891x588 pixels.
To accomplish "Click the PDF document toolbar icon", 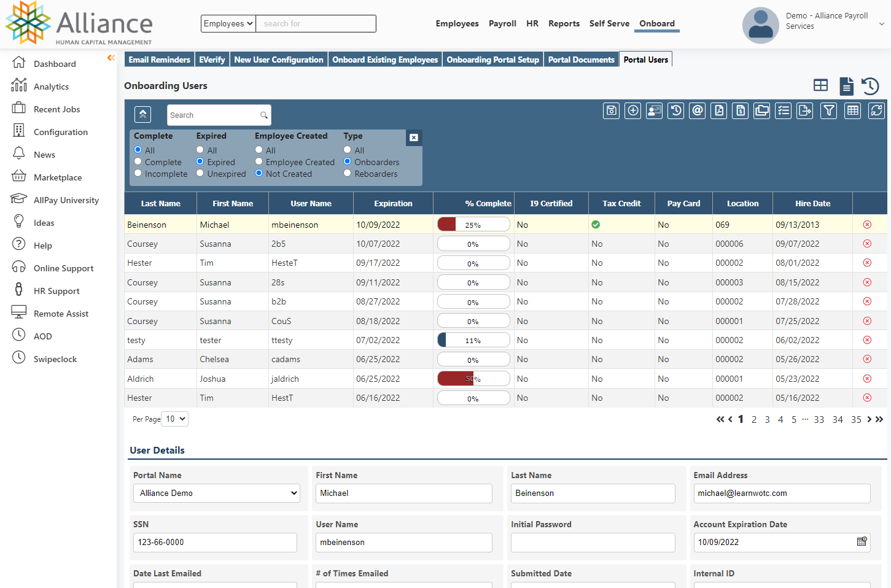I will click(x=719, y=110).
